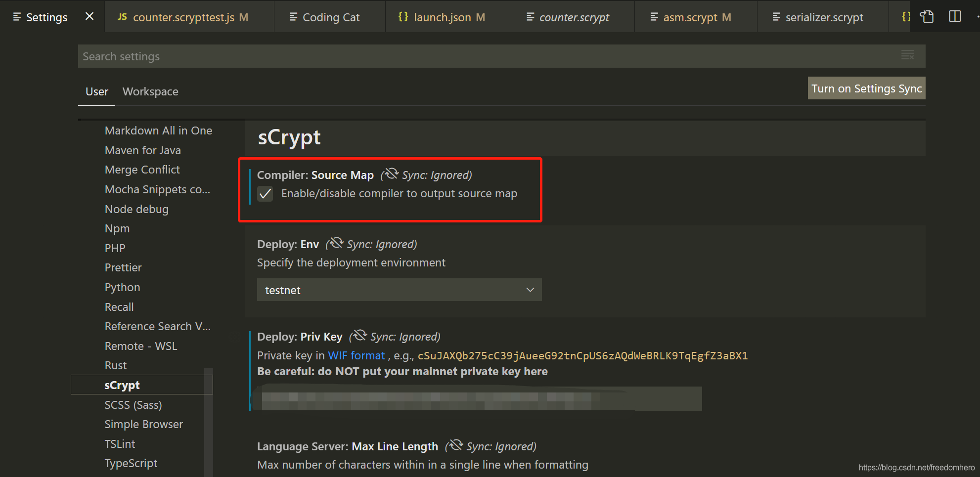Click the clear search filter icon
This screenshot has height=477, width=980.
[907, 55]
